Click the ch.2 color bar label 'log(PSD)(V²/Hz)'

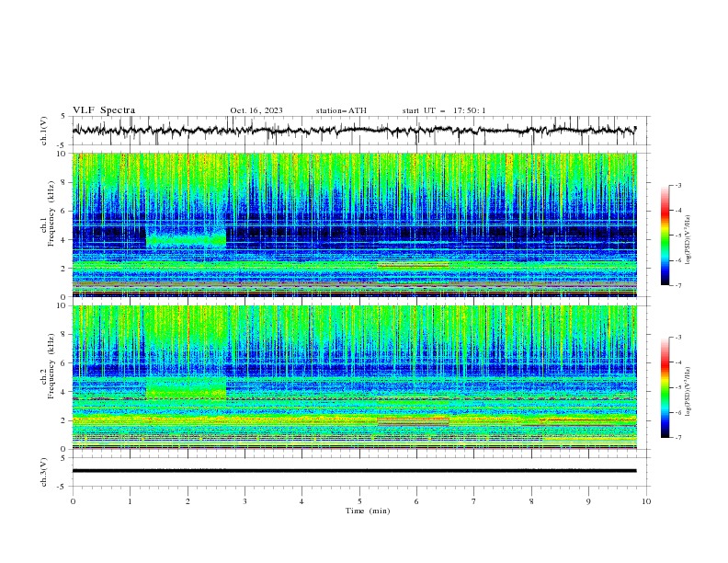coord(688,392)
